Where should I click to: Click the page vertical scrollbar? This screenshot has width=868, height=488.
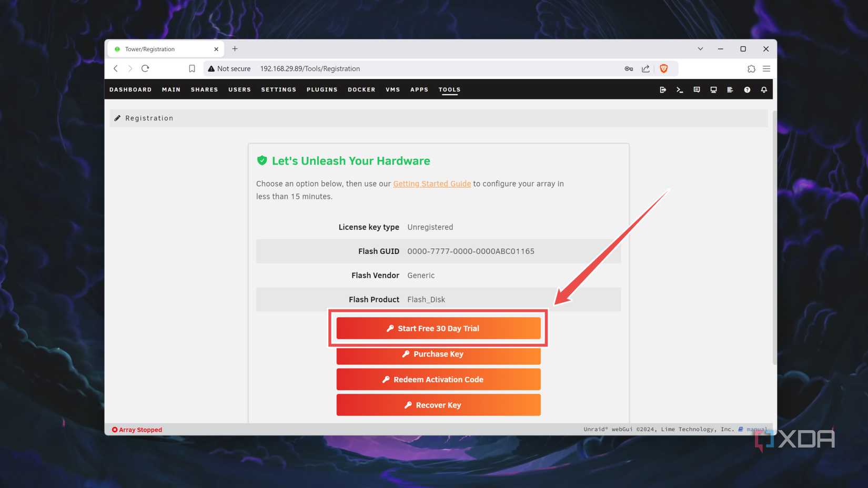[x=774, y=237]
